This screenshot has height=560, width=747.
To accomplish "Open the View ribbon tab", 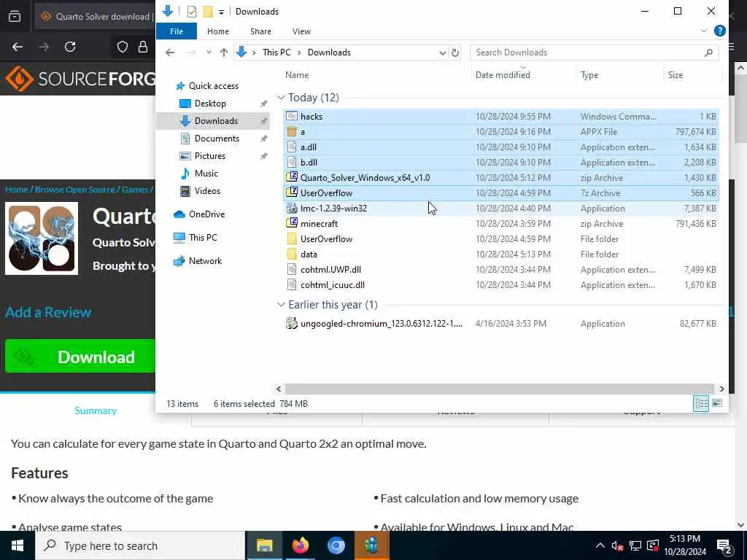I will click(301, 31).
